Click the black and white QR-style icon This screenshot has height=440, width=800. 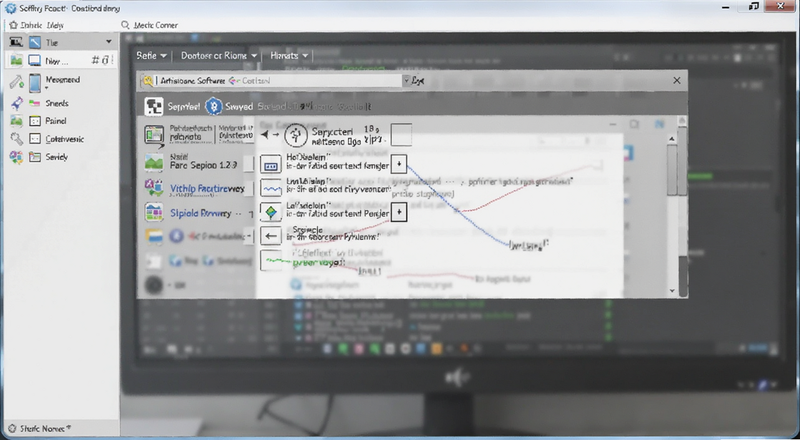154,106
